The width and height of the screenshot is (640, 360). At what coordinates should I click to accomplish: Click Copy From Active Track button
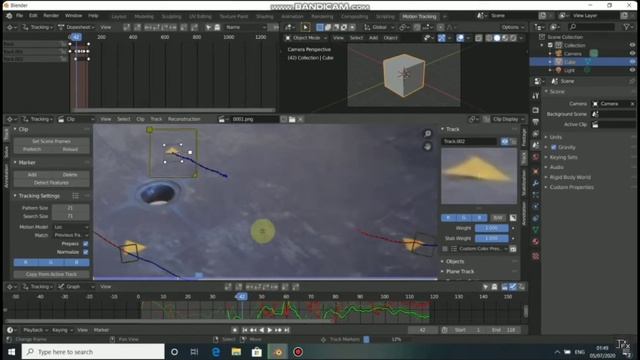[51, 274]
